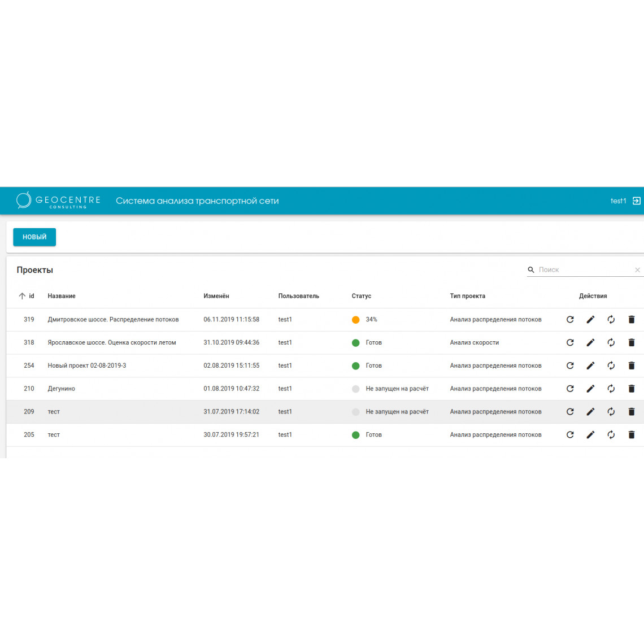The image size is (644, 644).
Task: Click the orange 34% progress status indicator
Action: pos(356,320)
